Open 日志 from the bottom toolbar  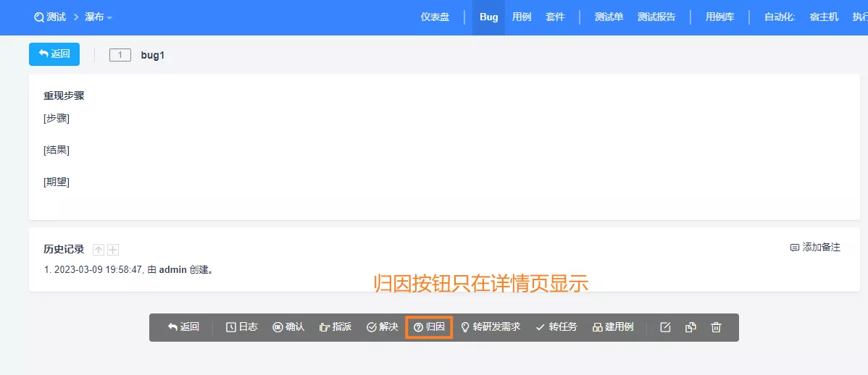pos(242,327)
